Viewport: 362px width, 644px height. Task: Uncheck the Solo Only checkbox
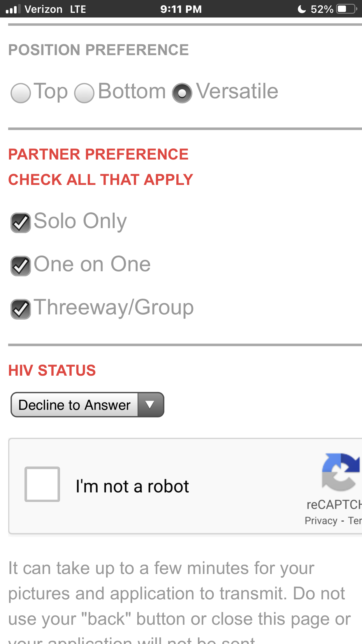[x=21, y=223]
